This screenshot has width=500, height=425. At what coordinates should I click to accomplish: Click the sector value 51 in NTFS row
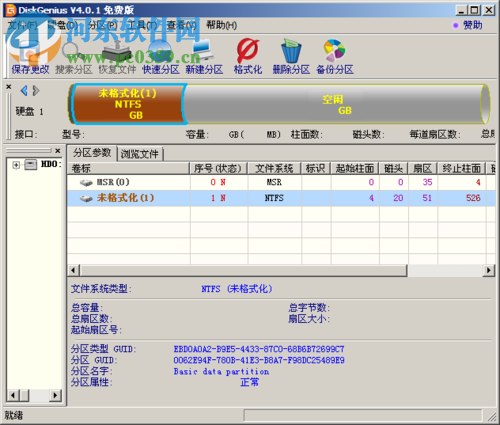click(427, 198)
